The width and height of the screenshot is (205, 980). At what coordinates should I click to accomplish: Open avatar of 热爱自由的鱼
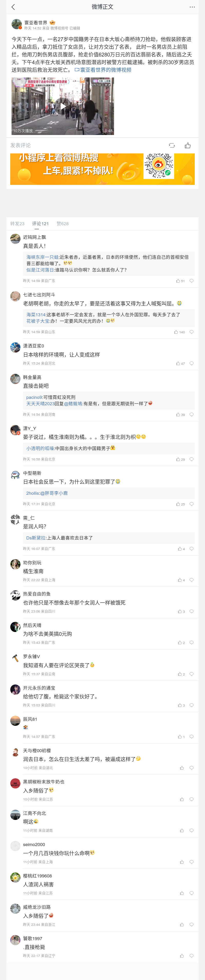pyautogui.click(x=15, y=595)
